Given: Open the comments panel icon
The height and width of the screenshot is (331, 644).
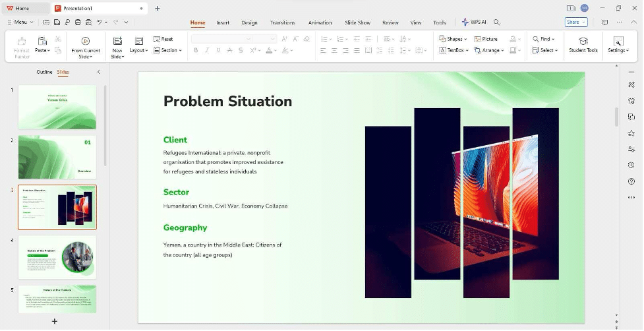Looking at the screenshot, I should [604, 22].
